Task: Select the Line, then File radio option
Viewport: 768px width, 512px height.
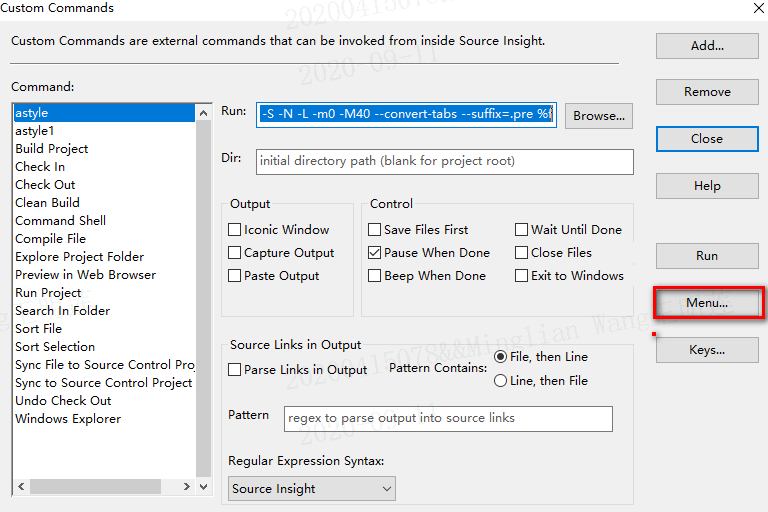Action: pos(500,381)
